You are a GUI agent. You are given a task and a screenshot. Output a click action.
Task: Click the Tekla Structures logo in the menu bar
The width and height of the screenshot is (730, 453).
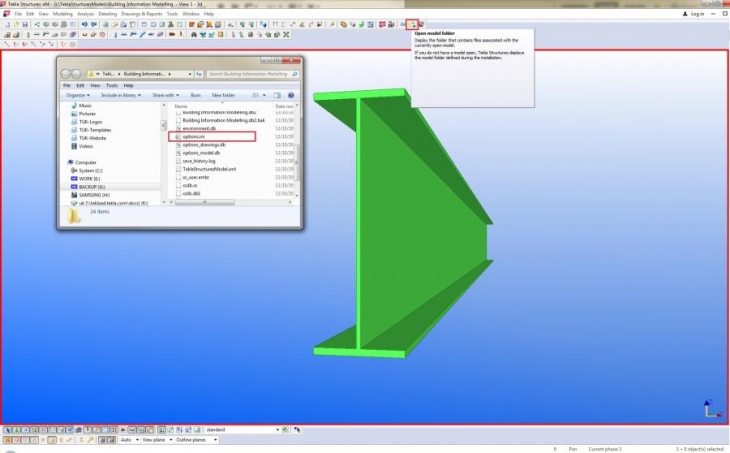(6, 14)
